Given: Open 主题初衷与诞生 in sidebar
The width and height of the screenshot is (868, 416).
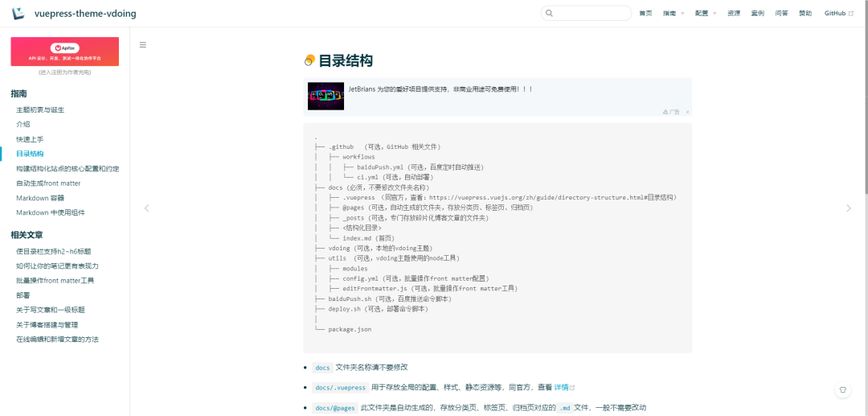Looking at the screenshot, I should [x=40, y=109].
